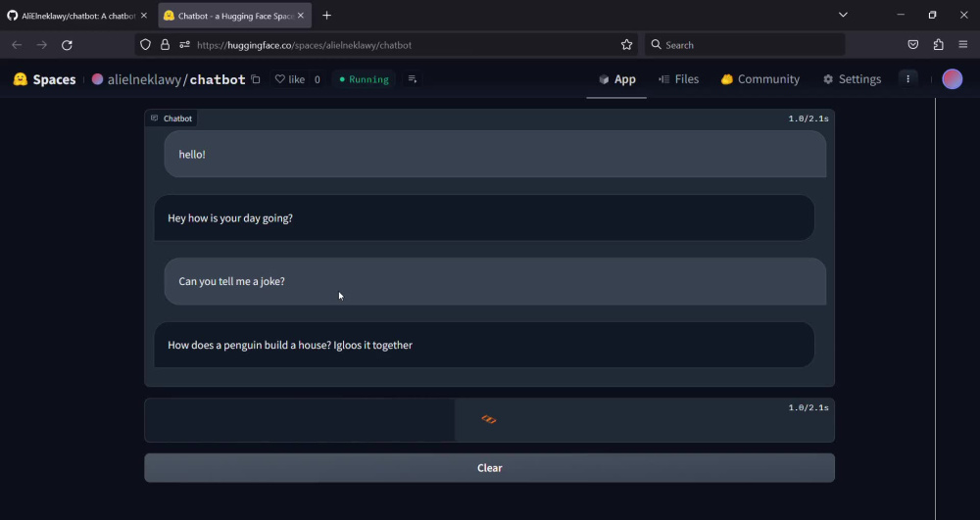
Task: Open the site permissions icon in address bar
Action: [x=184, y=45]
